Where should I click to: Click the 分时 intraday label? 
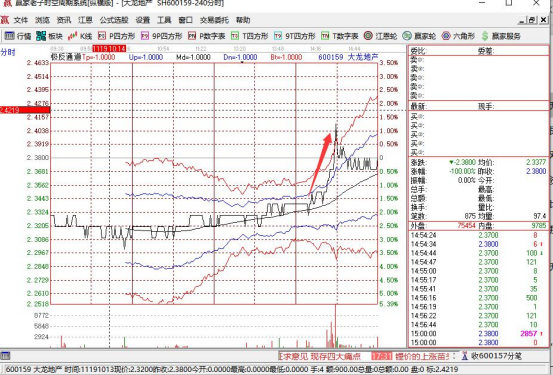8,52
